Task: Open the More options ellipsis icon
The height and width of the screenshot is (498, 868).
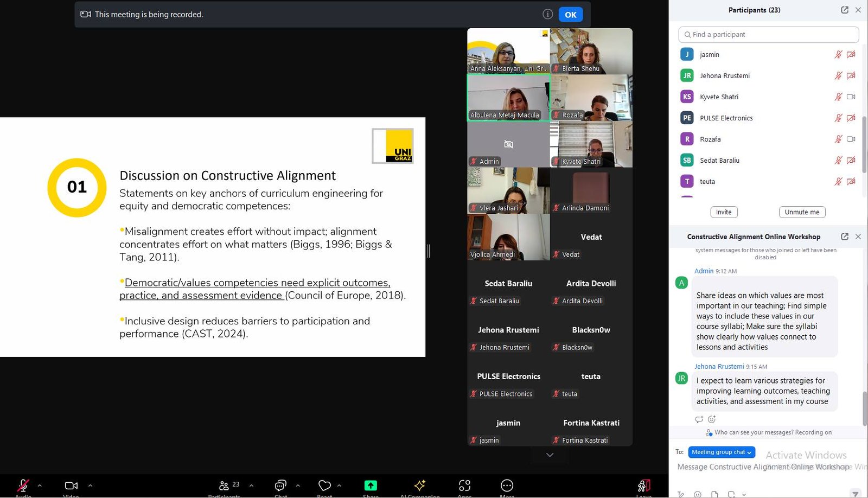Action: pyautogui.click(x=507, y=486)
